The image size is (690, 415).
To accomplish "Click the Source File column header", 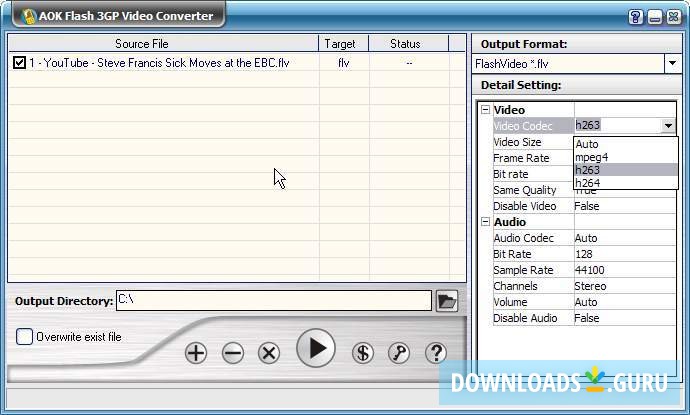I will pyautogui.click(x=163, y=44).
